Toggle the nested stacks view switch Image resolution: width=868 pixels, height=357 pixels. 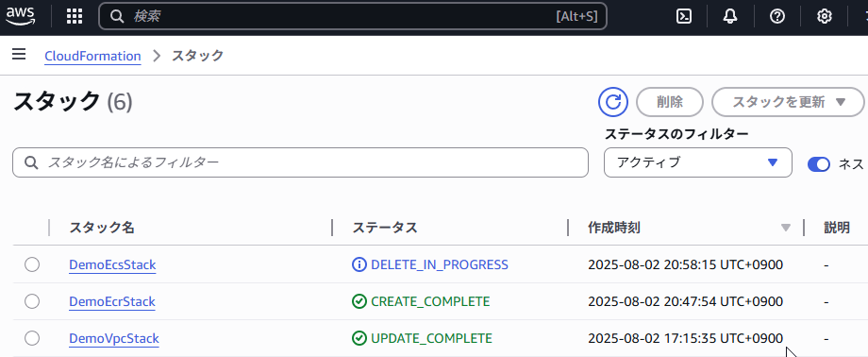tap(819, 164)
